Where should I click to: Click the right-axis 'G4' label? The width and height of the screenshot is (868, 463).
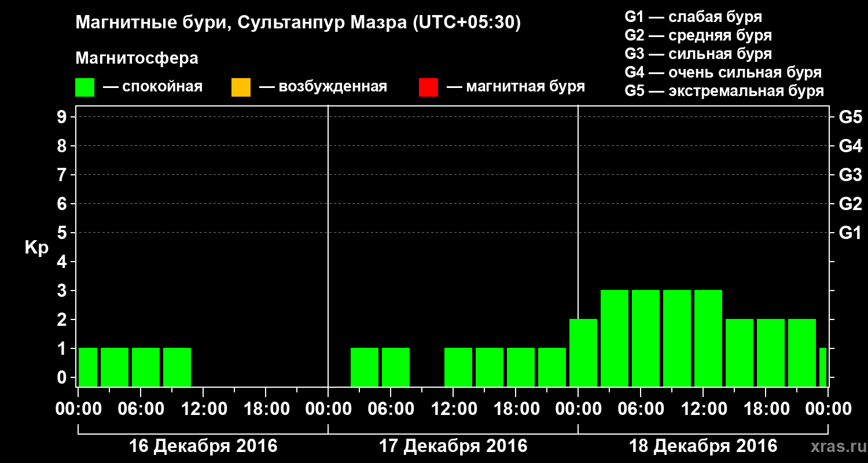point(850,146)
